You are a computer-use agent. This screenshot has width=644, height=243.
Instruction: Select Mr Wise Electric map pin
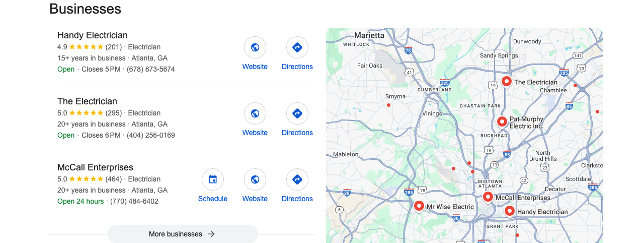[x=419, y=206]
